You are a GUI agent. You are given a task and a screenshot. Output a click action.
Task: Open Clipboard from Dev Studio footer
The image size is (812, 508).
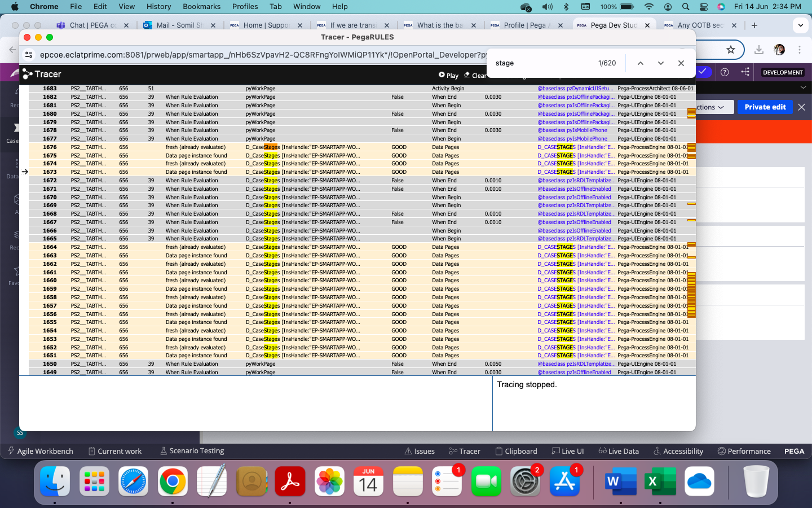point(516,451)
